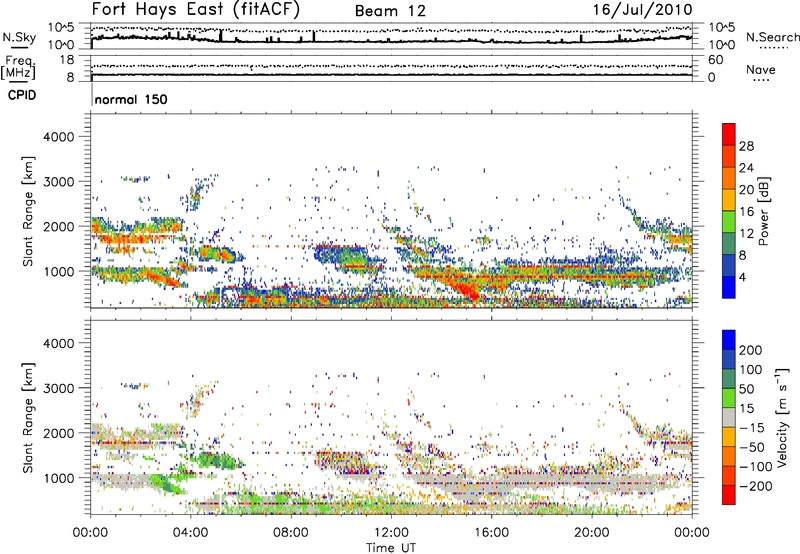The width and height of the screenshot is (800, 554).
Task: Click the "28" power colorbar value
Action: click(x=746, y=146)
